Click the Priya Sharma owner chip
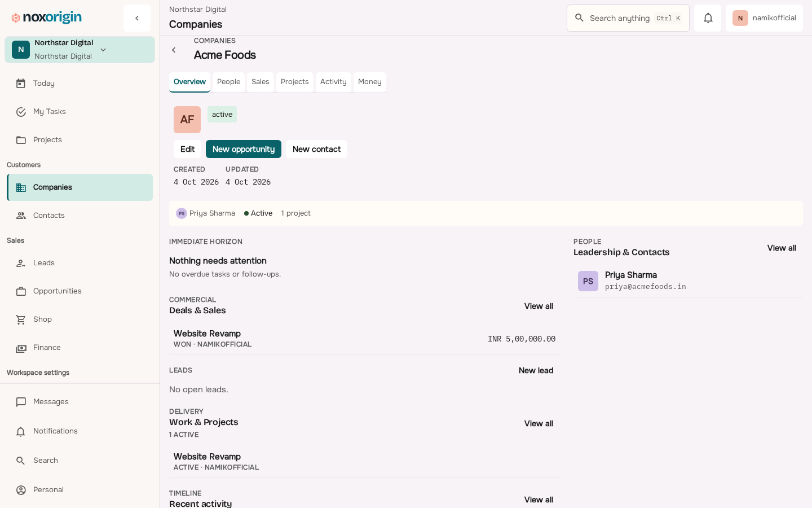 pyautogui.click(x=205, y=213)
